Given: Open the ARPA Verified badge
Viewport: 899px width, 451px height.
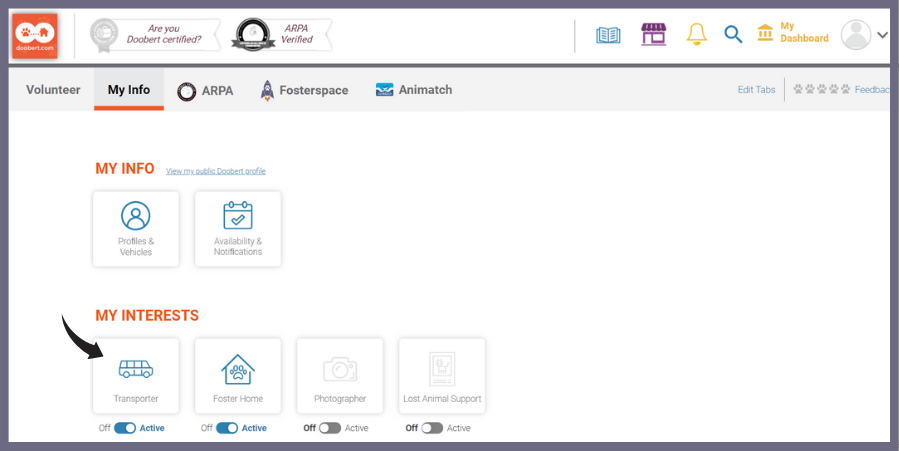Looking at the screenshot, I should click(x=282, y=34).
